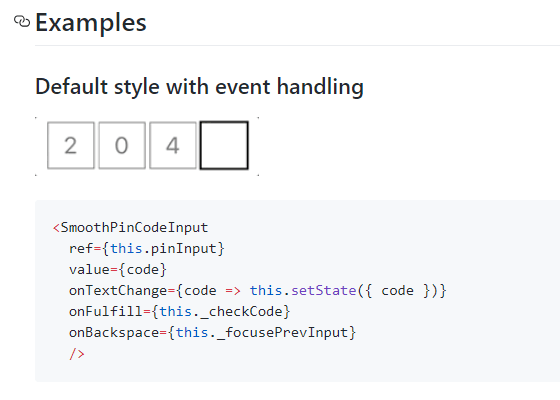
Task: Select the pin box containing 4
Action: point(173,145)
